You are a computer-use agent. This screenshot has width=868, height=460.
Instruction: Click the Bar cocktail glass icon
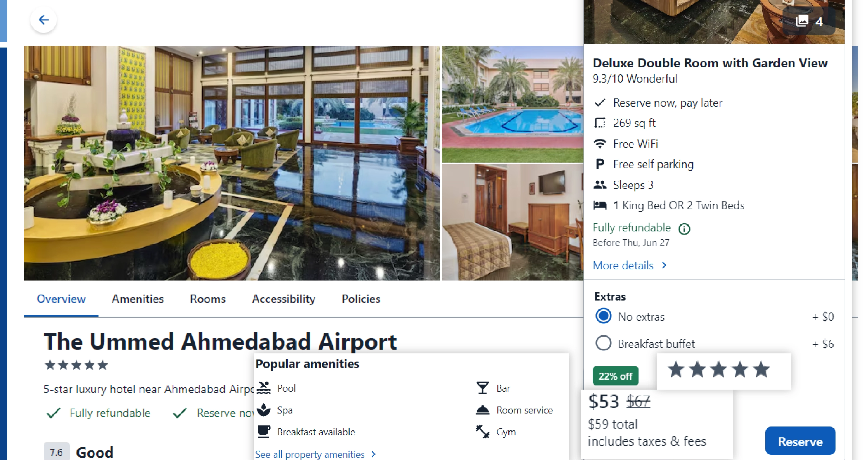pyautogui.click(x=482, y=388)
